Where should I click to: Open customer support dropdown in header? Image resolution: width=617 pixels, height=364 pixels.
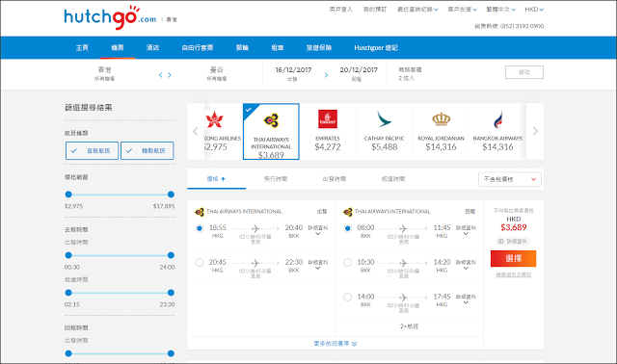click(463, 9)
